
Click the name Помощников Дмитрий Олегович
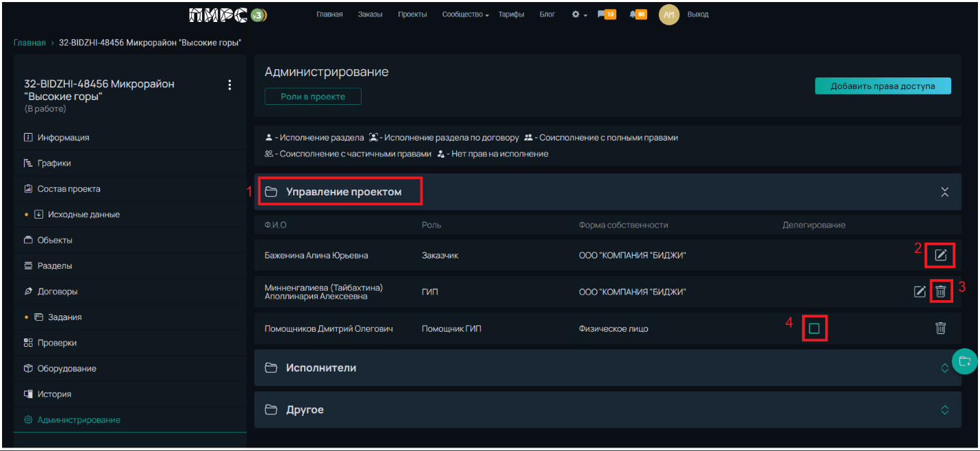pos(329,329)
